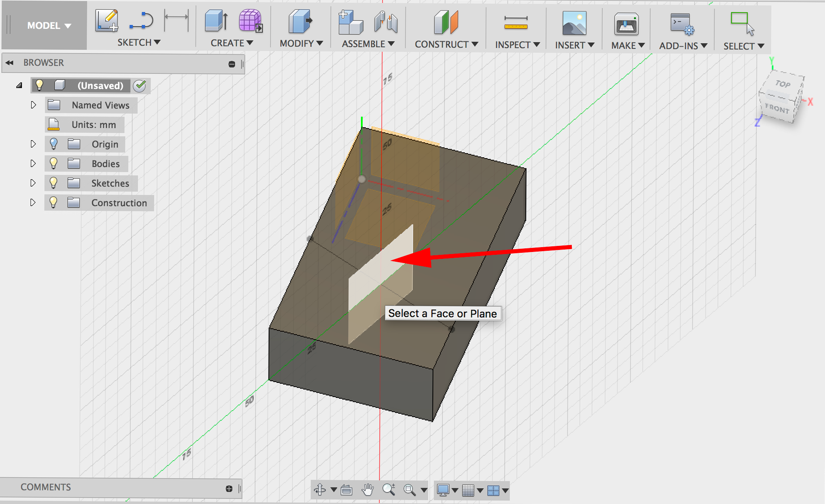
Task: Open the Scripts and Add-Ins icon
Action: pyautogui.click(x=682, y=24)
